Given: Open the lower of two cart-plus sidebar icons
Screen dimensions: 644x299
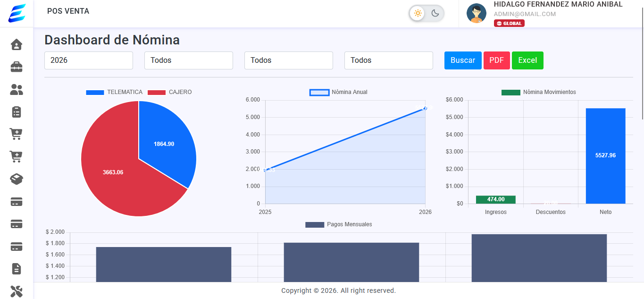Looking at the screenshot, I should point(17,156).
